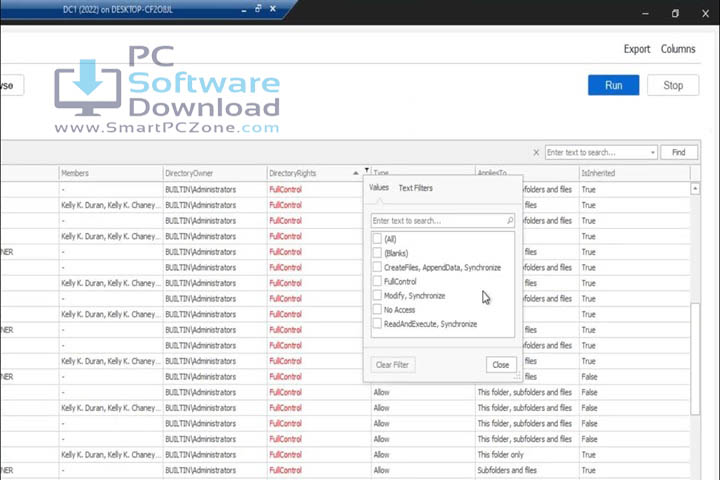Click the Clear Filter button
The width and height of the screenshot is (720, 480).
(x=392, y=365)
